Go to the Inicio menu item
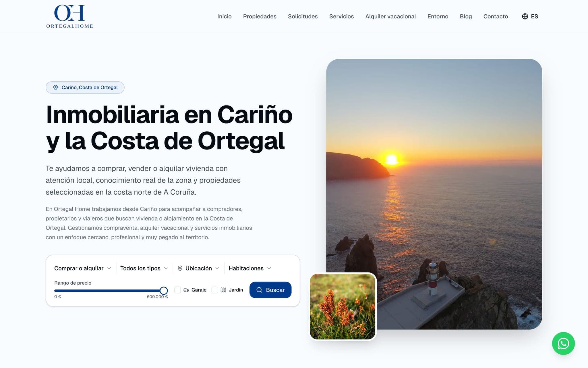588x368 pixels. coord(224,16)
